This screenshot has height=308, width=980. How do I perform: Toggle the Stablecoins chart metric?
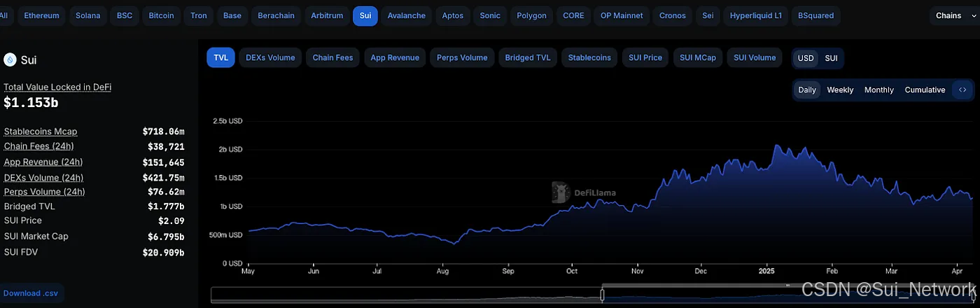589,57
